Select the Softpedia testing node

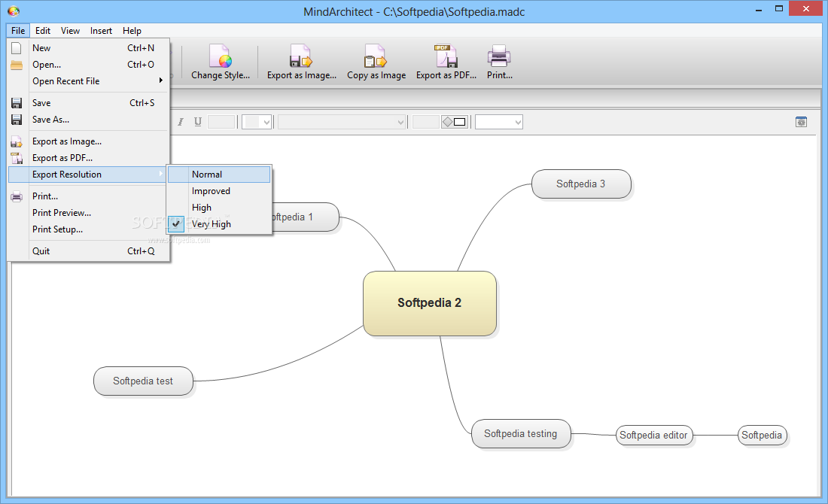(x=521, y=434)
